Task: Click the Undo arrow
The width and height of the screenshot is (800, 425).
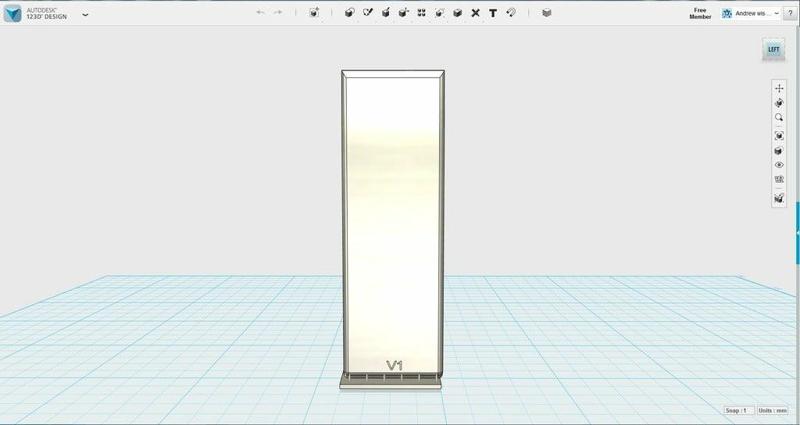Action: click(260, 13)
